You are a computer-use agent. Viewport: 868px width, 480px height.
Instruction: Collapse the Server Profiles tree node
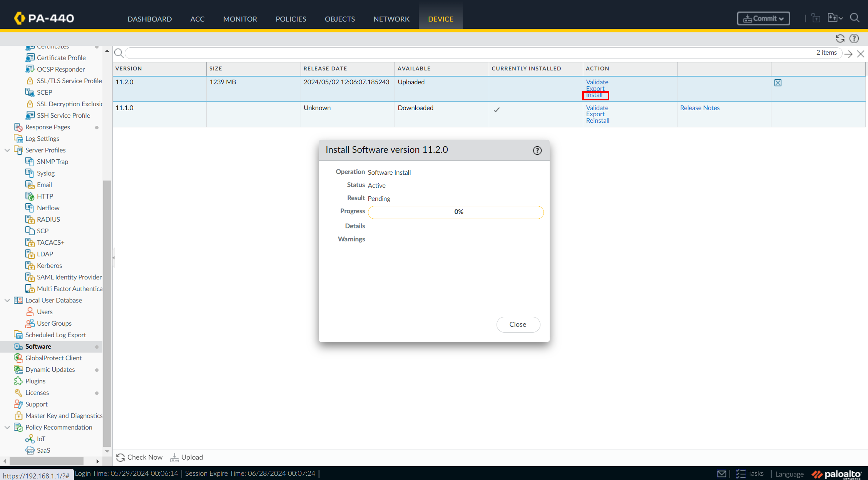pyautogui.click(x=7, y=150)
